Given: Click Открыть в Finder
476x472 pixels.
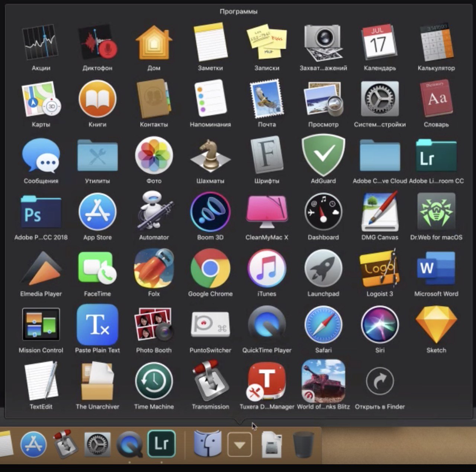Looking at the screenshot, I should click(380, 381).
